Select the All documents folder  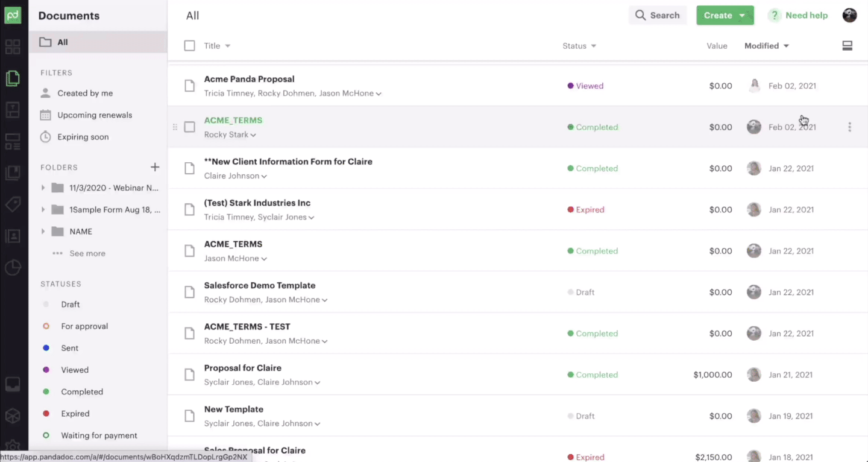[x=98, y=42]
